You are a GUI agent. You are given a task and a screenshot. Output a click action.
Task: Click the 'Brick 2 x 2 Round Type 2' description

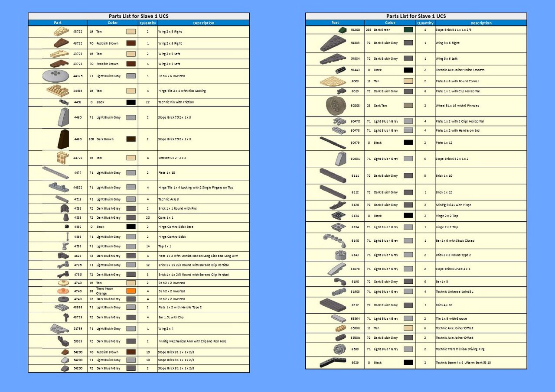(453, 255)
